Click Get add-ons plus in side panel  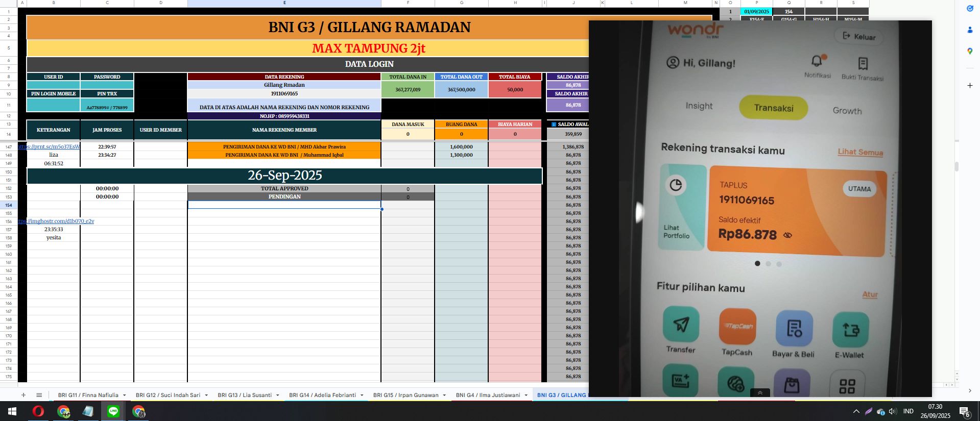[970, 85]
